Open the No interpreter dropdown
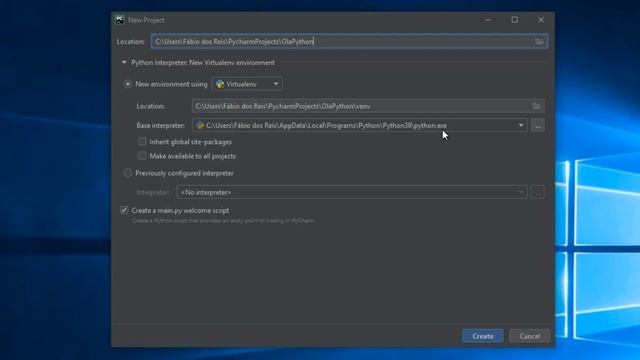Screen dimensions: 640x360 [x=352, y=192]
